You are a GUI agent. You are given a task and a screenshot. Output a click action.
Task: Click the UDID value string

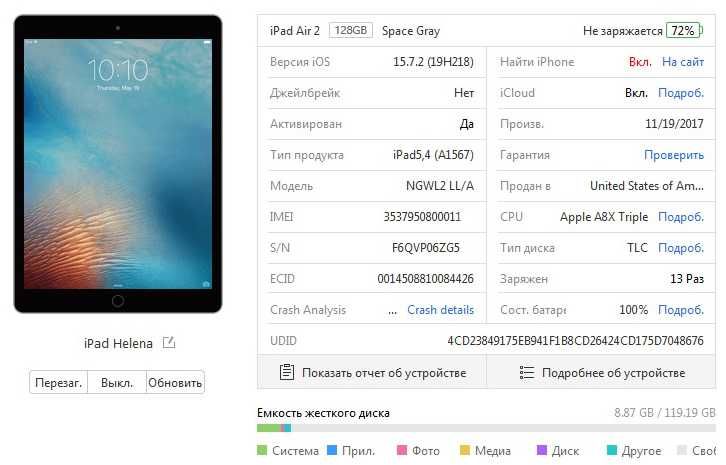click(x=575, y=341)
